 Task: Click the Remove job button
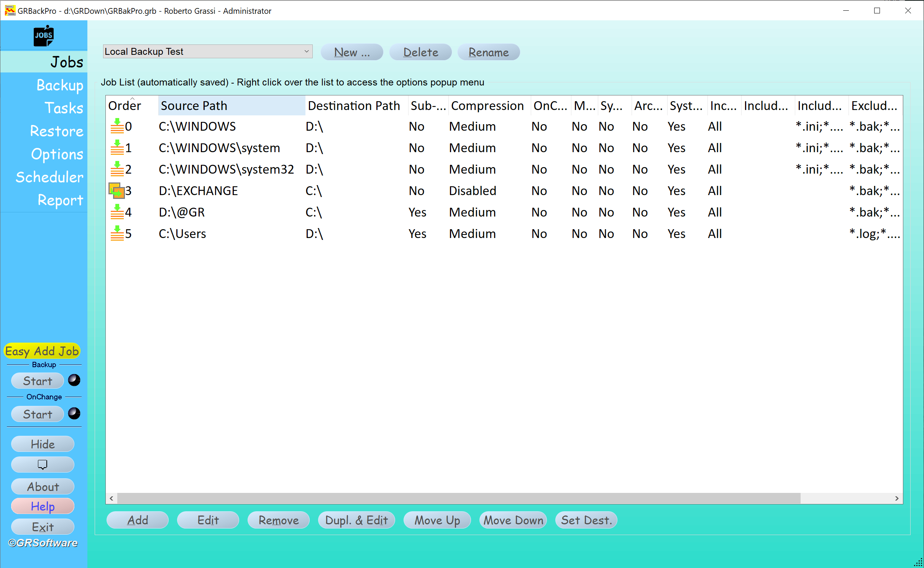tap(279, 520)
